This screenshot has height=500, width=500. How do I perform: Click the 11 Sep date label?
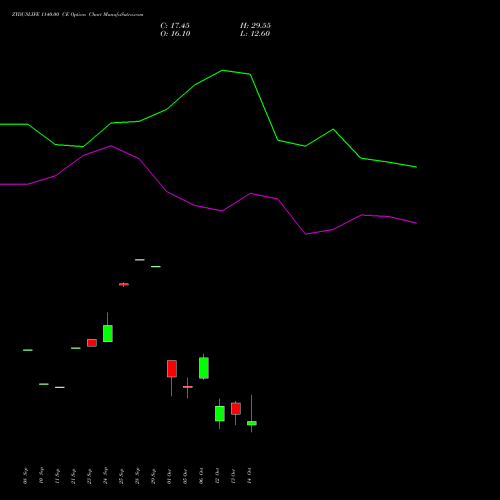tap(57, 476)
